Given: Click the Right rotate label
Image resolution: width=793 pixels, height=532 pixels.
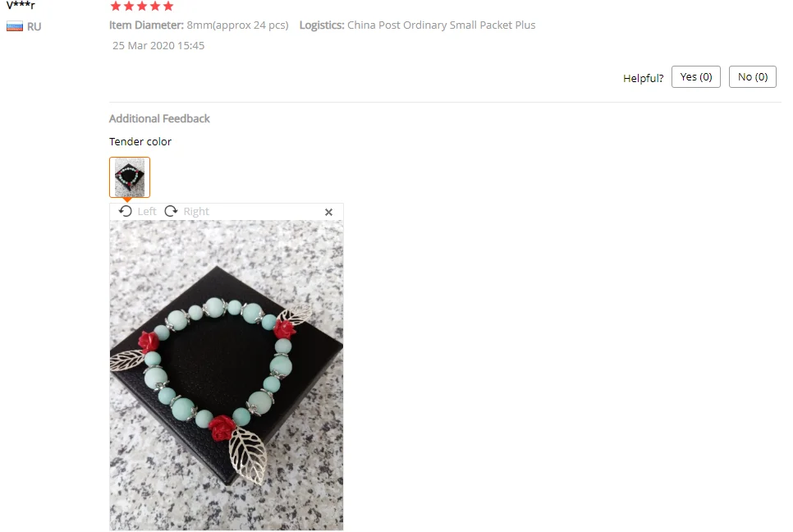Looking at the screenshot, I should pyautogui.click(x=196, y=211).
